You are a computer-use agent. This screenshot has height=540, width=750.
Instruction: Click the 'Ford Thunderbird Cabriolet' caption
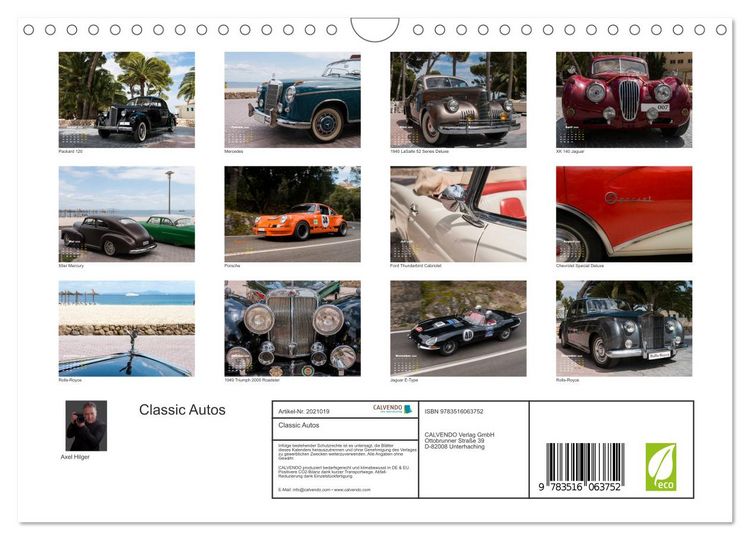tap(416, 265)
